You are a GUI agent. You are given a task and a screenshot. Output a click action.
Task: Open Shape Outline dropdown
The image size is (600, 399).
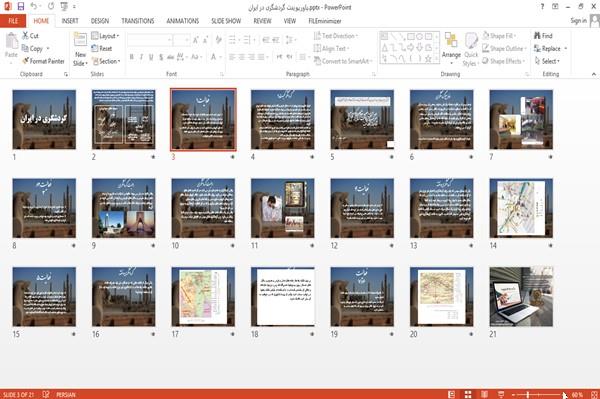pyautogui.click(x=504, y=49)
